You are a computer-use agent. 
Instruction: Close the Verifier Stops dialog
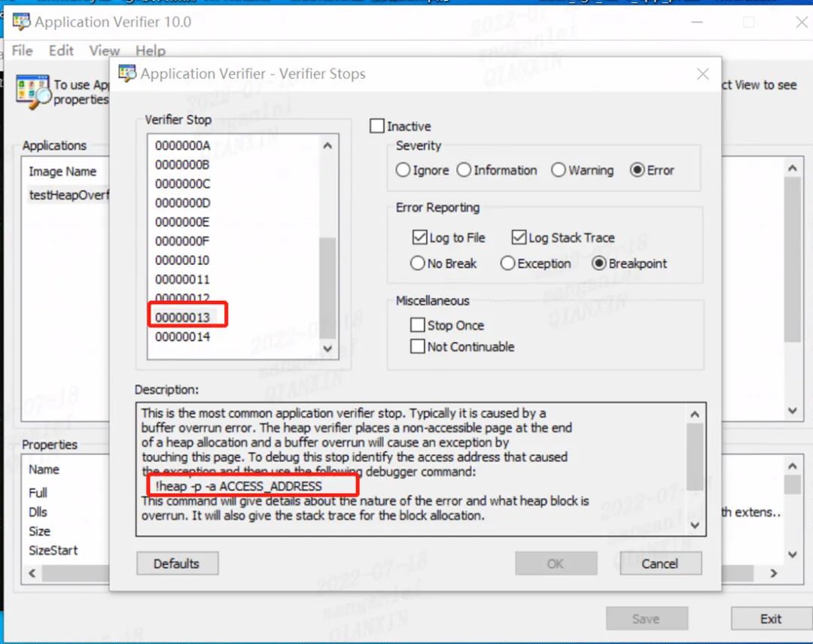[x=702, y=74]
